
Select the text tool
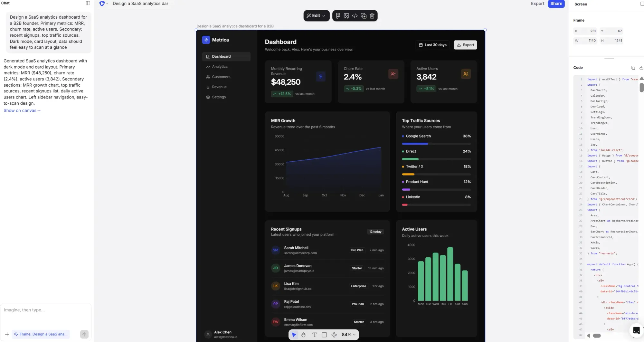314,335
